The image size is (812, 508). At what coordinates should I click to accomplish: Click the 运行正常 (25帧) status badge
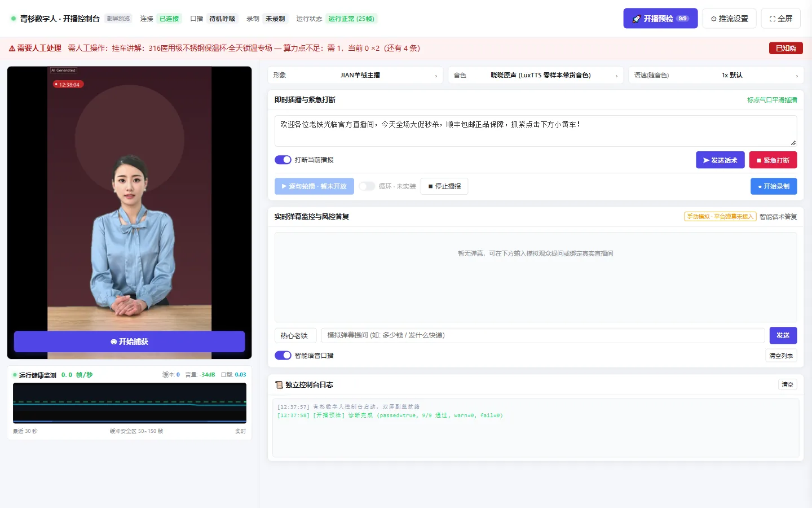(x=351, y=19)
